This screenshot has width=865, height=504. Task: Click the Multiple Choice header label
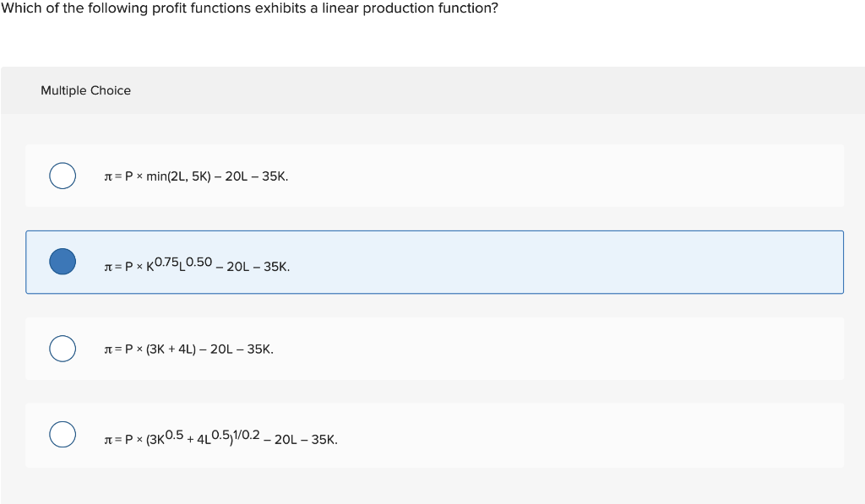click(85, 90)
